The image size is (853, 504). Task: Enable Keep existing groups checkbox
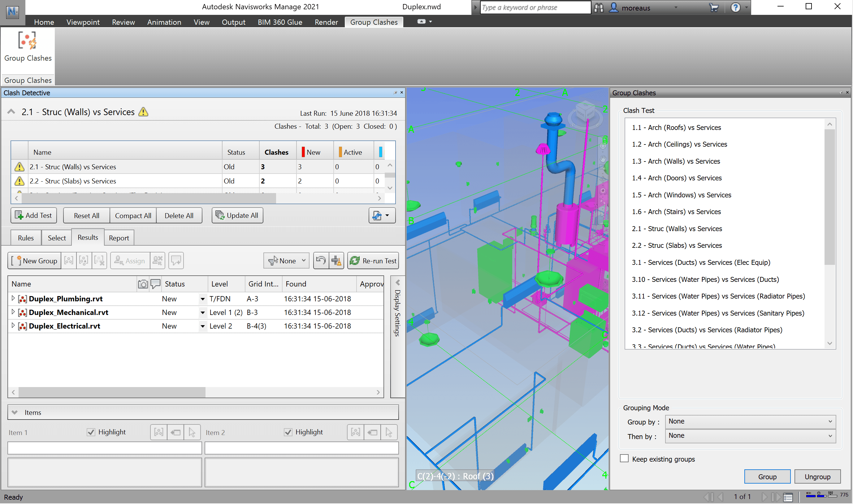[624, 459]
